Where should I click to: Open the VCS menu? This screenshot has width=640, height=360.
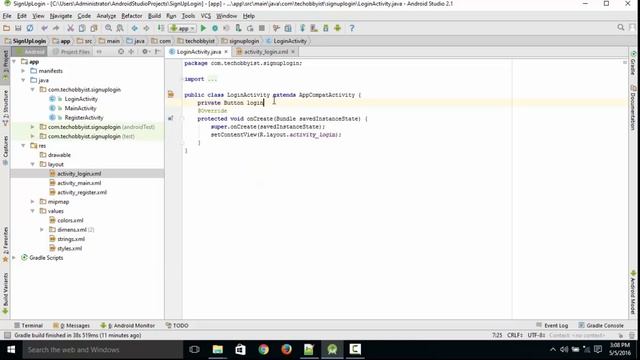point(206,16)
